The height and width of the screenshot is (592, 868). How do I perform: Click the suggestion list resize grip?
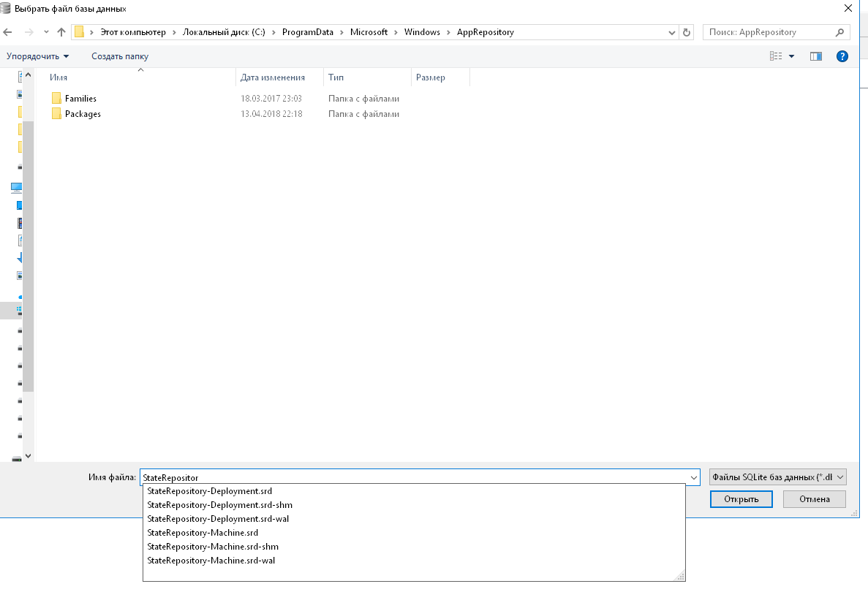click(x=680, y=576)
